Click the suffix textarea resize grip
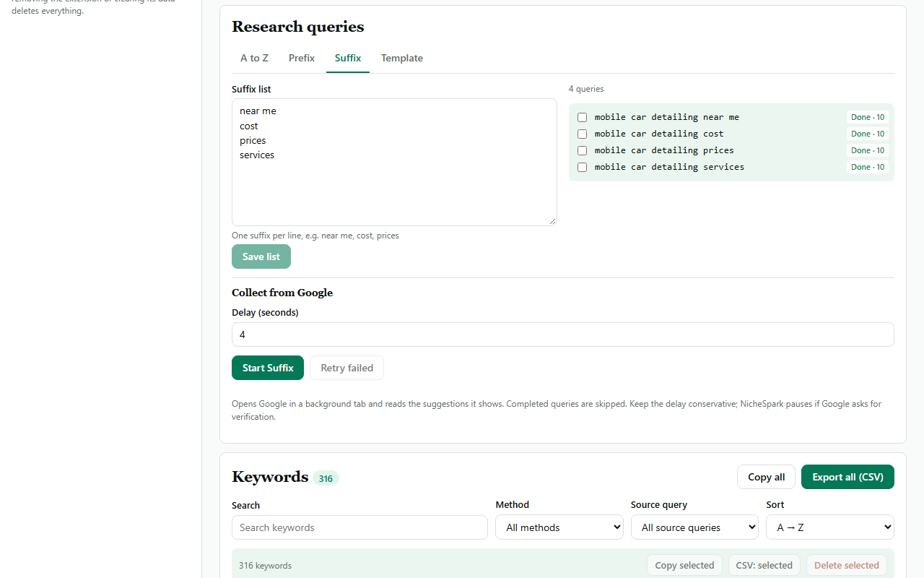Viewport: 924px width, 578px height. 552,221
